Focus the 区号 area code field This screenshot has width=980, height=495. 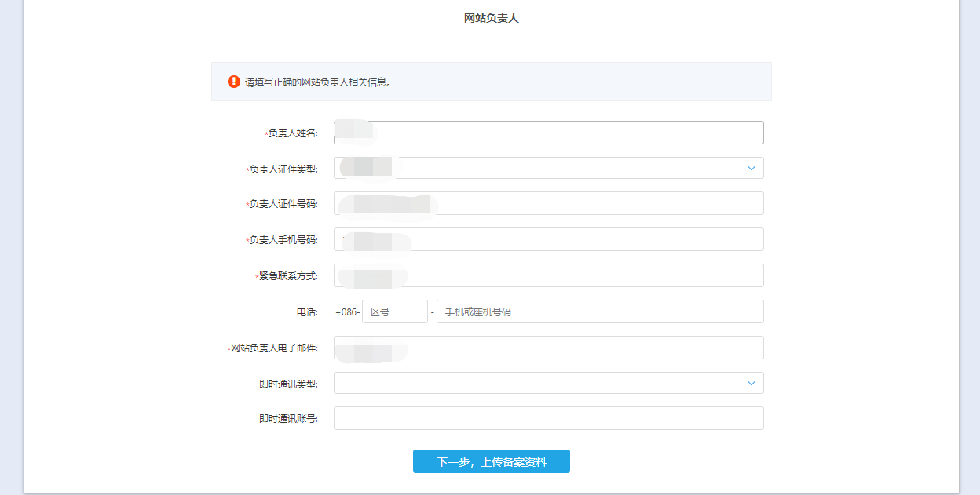(x=394, y=311)
